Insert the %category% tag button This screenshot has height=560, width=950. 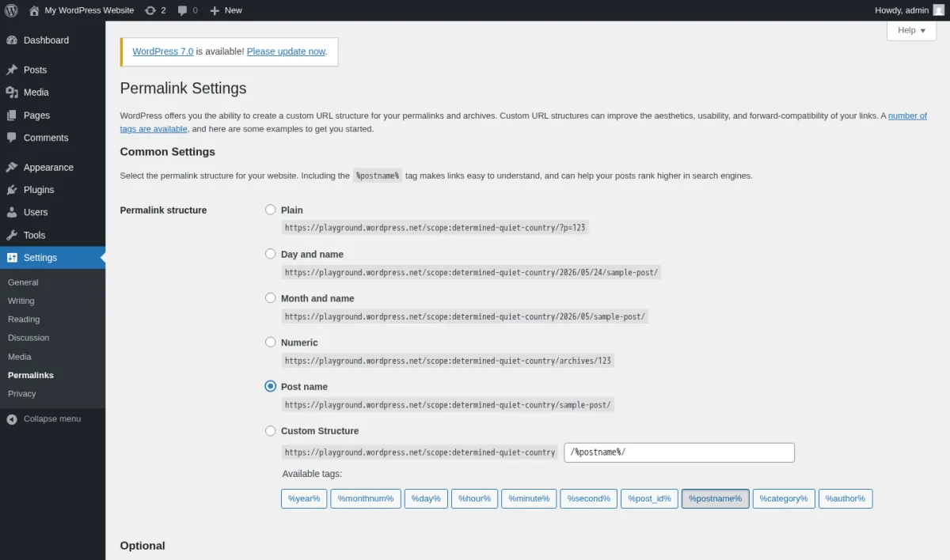point(784,498)
